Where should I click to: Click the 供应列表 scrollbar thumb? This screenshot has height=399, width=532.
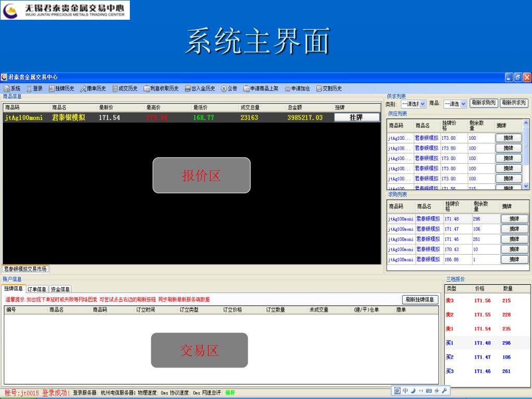(526, 146)
